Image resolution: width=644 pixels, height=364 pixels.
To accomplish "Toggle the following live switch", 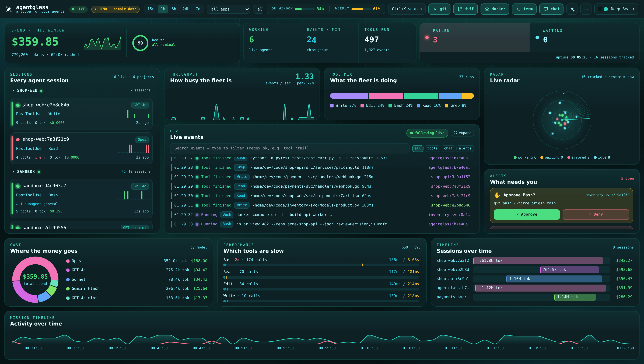I will pyautogui.click(x=427, y=133).
